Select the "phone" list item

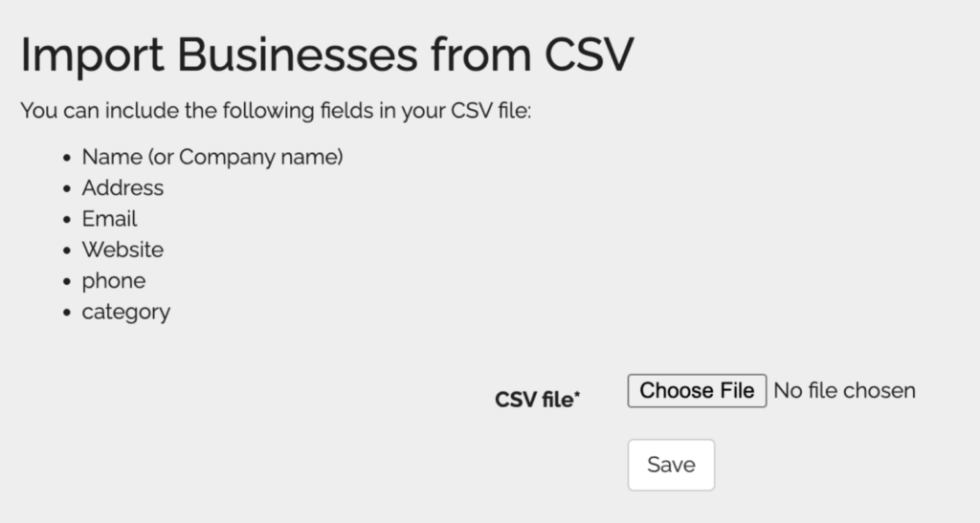[x=113, y=281]
